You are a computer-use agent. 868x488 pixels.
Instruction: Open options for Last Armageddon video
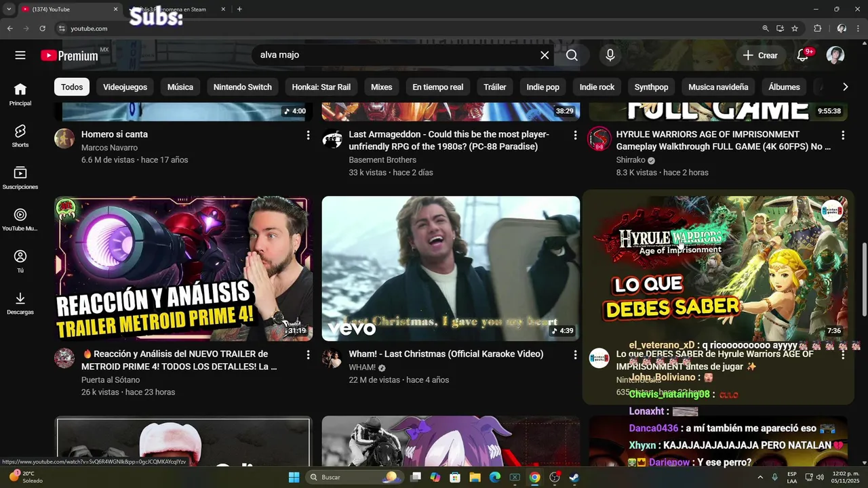pos(575,135)
